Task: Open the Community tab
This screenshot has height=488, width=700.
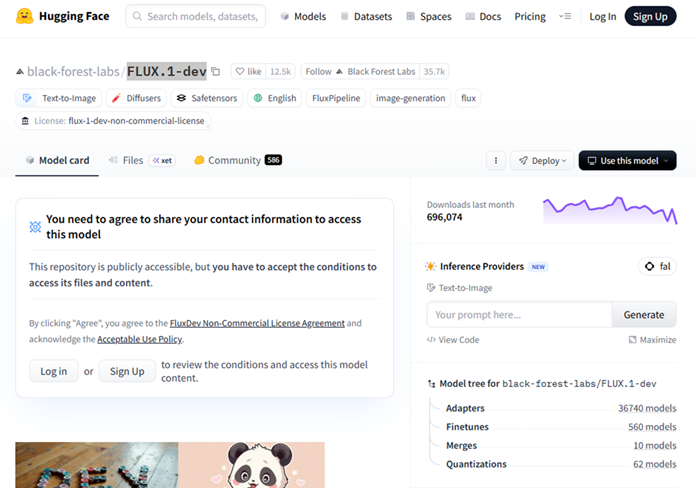Action: click(x=238, y=160)
